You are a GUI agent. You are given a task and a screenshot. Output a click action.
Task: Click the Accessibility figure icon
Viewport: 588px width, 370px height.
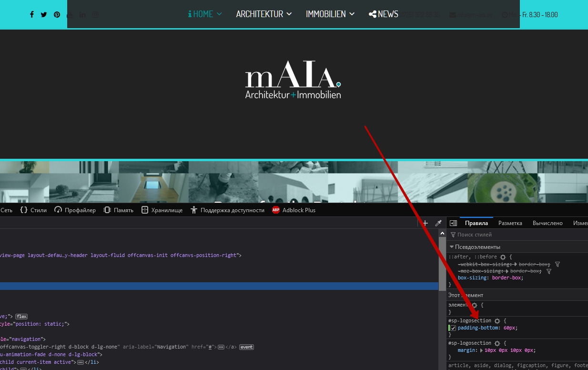(x=193, y=210)
